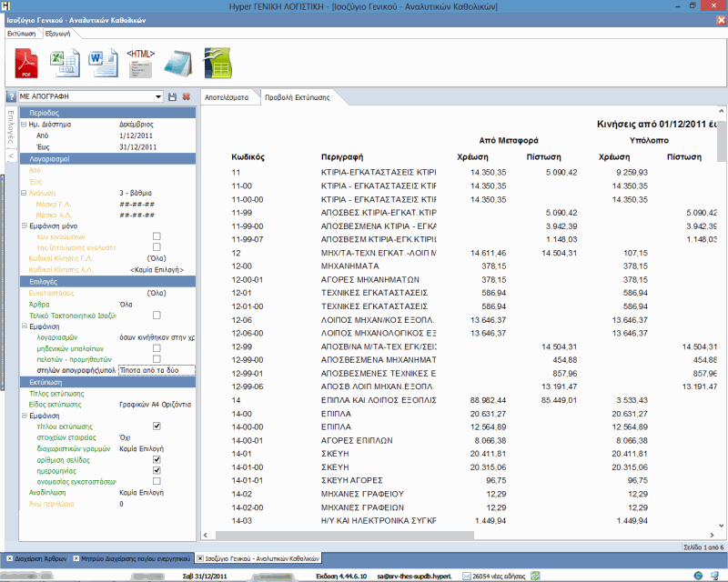Image resolution: width=728 pixels, height=582 pixels.
Task: Save the ΜΕ ΑΠΟΓΡΑΦΗ preset with disk icon
Action: coord(173,95)
